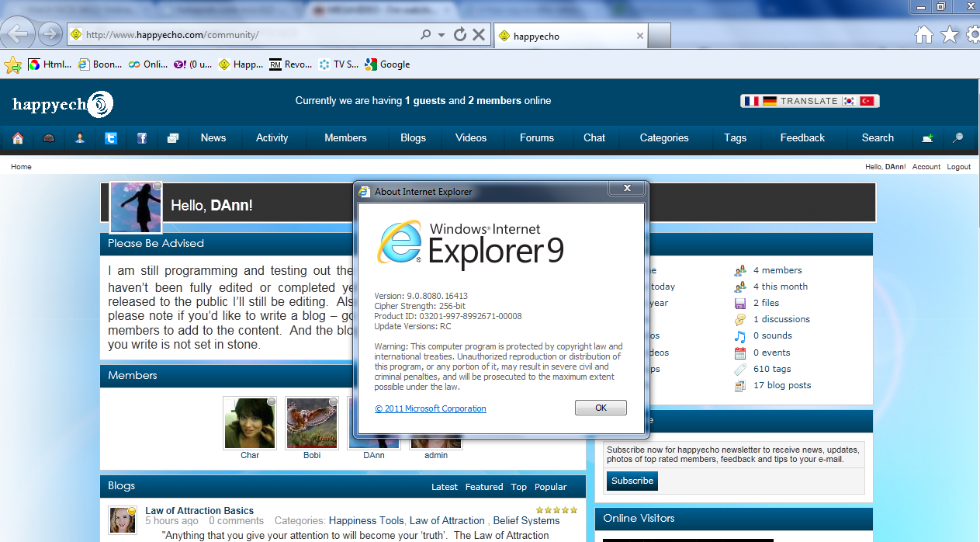The height and width of the screenshot is (542, 980).
Task: Open the Chat menu item
Action: click(x=594, y=137)
